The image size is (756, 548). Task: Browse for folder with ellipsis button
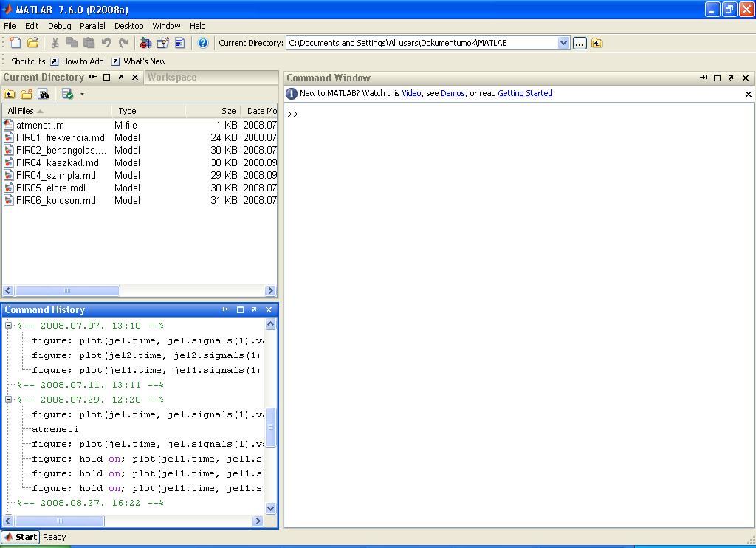click(580, 43)
